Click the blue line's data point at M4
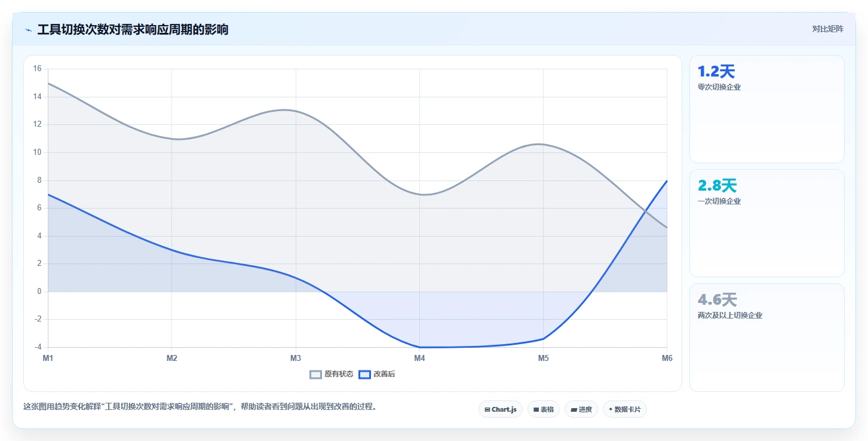The image size is (868, 441). click(419, 347)
